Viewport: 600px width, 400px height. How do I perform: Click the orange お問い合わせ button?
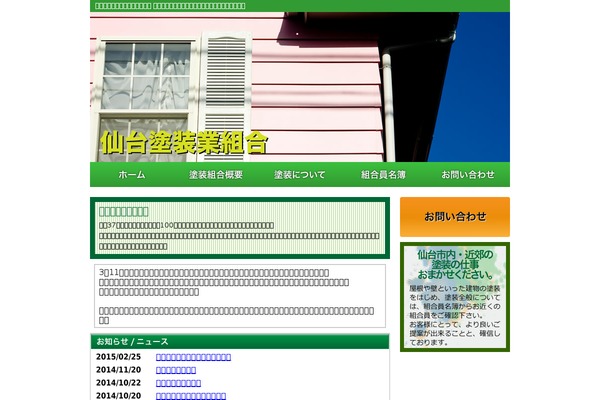coord(455,217)
